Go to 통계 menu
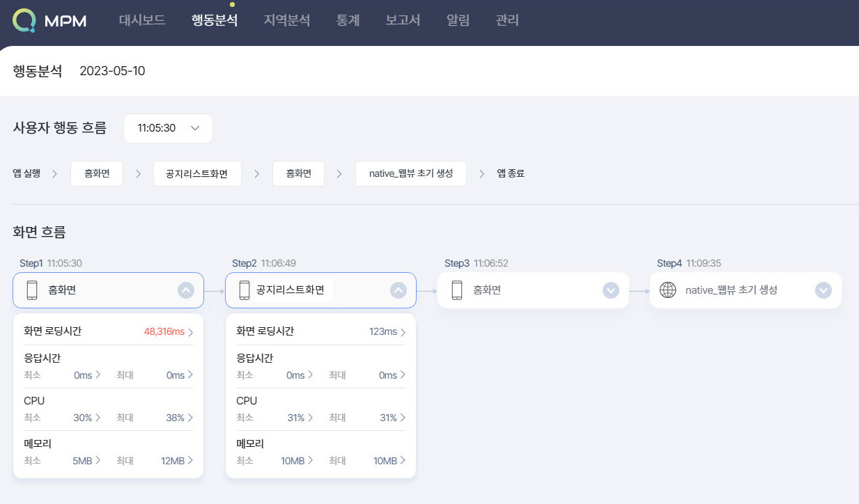 tap(348, 20)
